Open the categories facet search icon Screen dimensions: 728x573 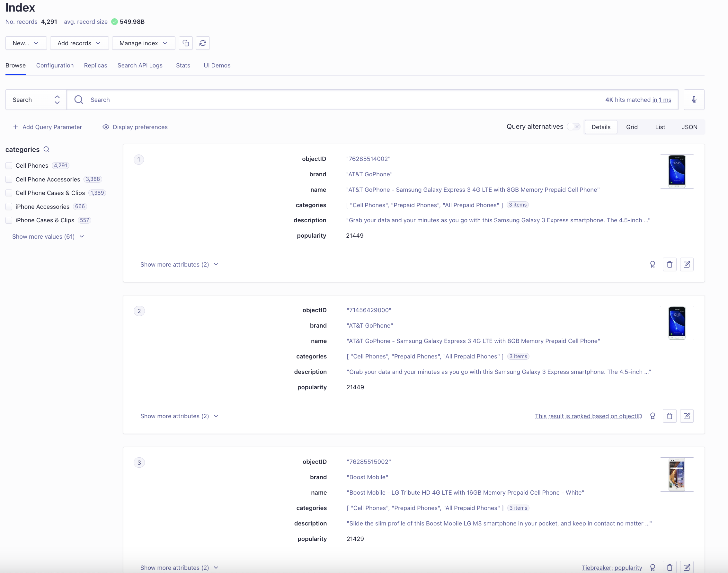pyautogui.click(x=47, y=149)
